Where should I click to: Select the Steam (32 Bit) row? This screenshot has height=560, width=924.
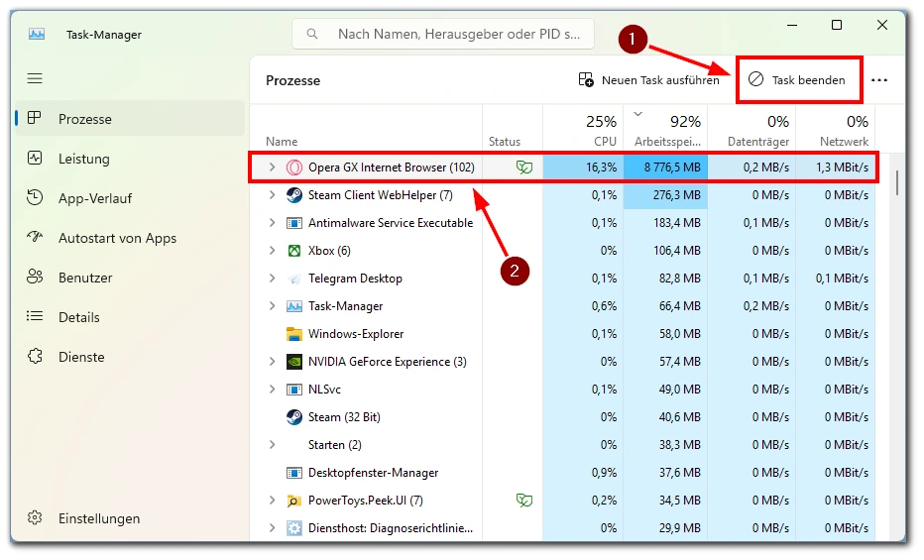tap(563, 417)
